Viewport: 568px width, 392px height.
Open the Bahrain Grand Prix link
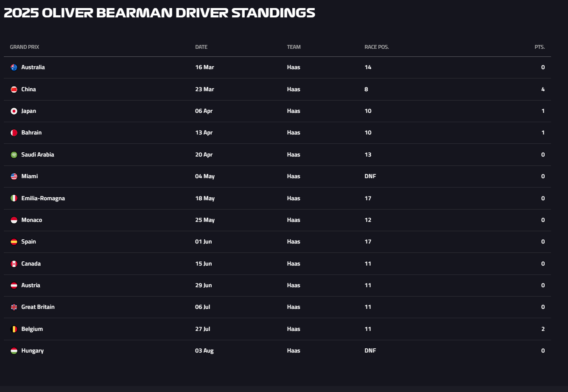tap(31, 133)
